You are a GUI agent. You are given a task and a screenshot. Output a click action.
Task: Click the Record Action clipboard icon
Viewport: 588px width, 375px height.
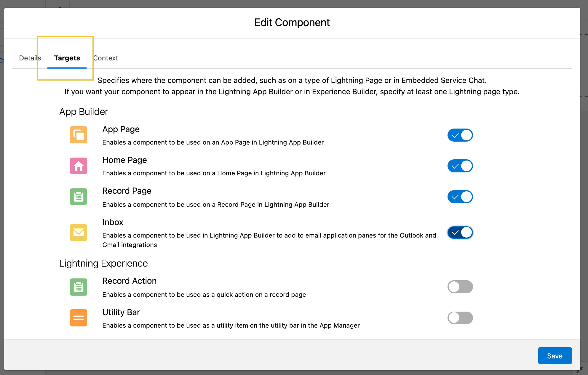[x=78, y=287]
